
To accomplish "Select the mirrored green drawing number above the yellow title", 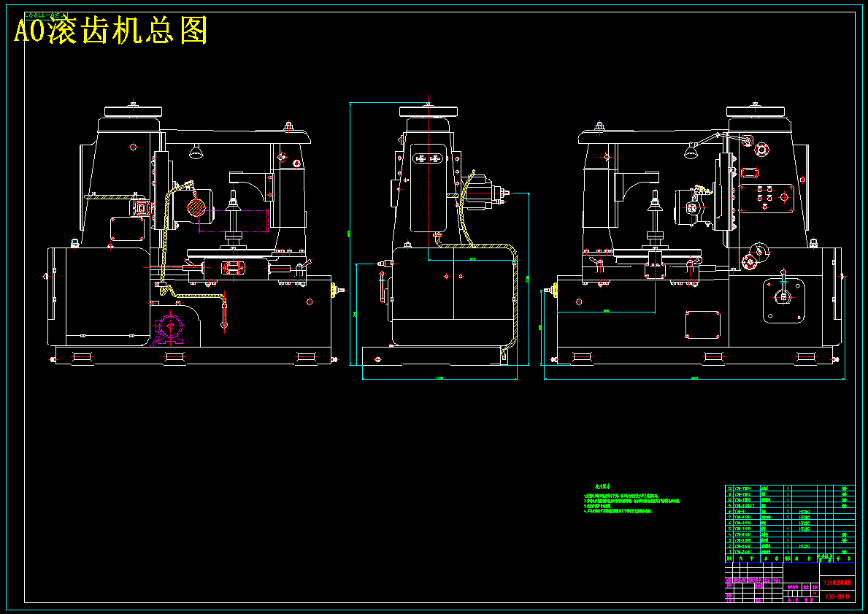I will tap(45, 15).
